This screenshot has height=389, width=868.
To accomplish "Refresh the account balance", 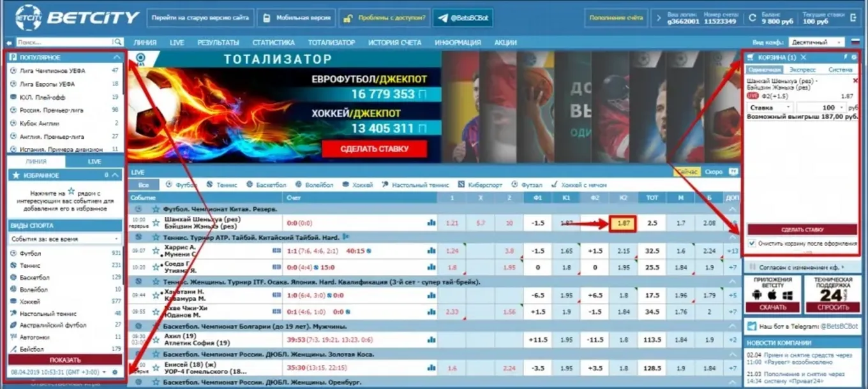I will (x=752, y=18).
